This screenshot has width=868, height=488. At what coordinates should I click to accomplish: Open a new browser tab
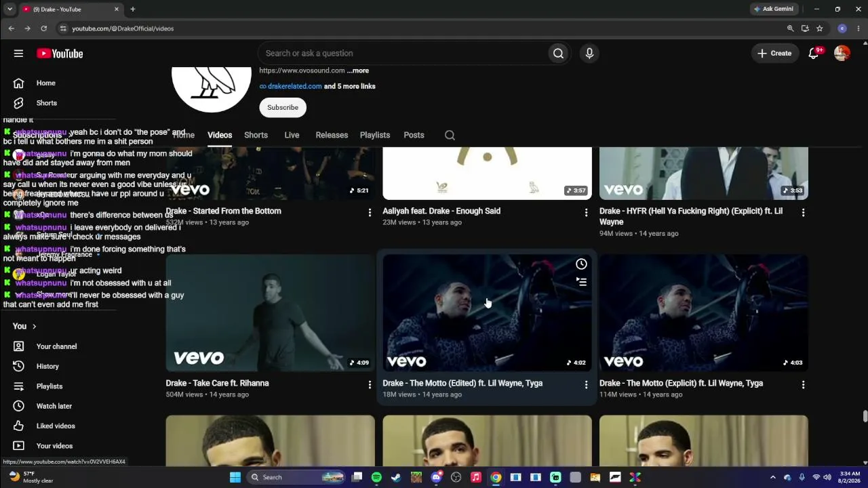pos(133,9)
